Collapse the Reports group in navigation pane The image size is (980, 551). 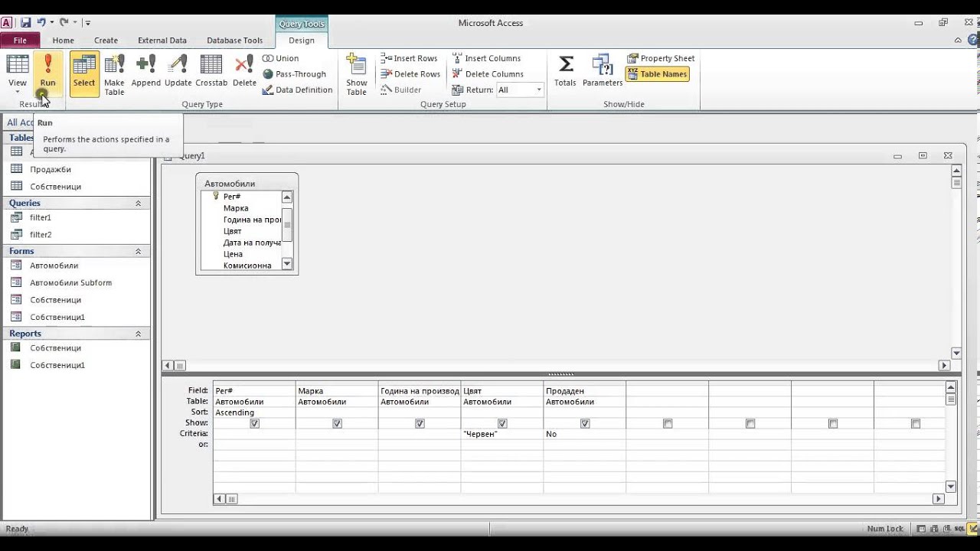(x=139, y=334)
